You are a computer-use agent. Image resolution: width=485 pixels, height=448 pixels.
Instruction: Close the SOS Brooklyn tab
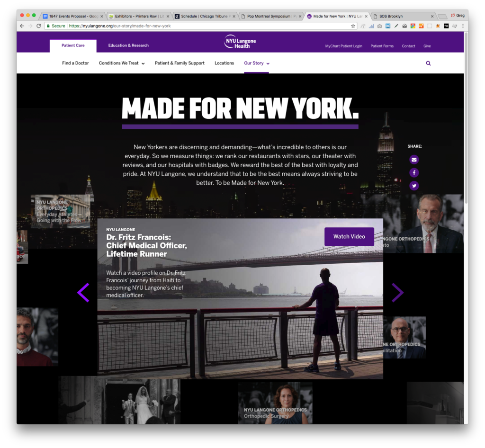point(432,17)
